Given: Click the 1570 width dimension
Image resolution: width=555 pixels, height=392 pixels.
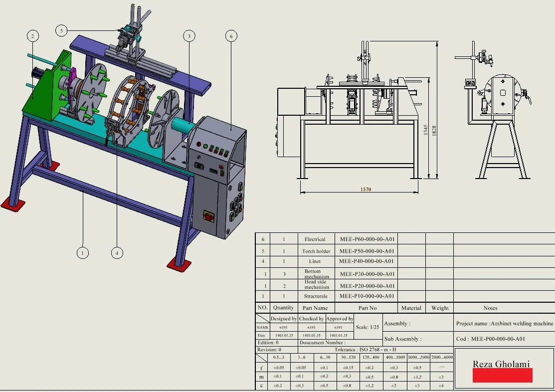Looking at the screenshot, I should click(x=366, y=190).
